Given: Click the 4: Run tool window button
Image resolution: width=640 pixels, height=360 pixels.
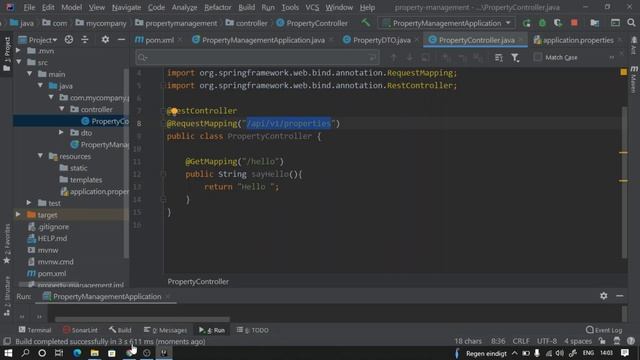Looking at the screenshot, I should pos(212,330).
